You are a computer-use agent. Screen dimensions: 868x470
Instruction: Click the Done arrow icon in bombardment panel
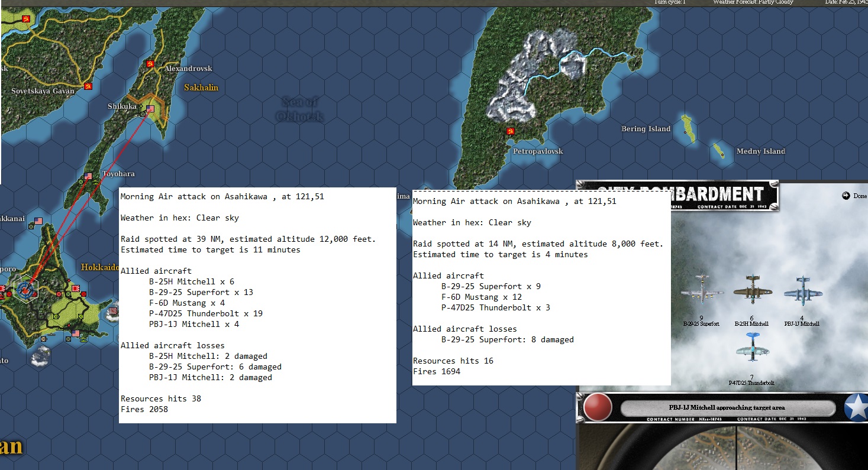tap(846, 196)
